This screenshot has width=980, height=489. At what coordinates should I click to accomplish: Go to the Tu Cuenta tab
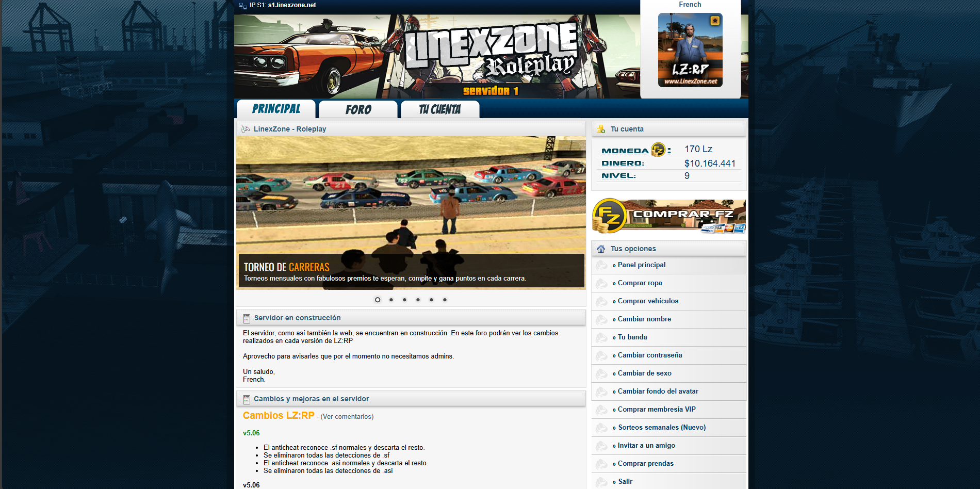click(440, 109)
